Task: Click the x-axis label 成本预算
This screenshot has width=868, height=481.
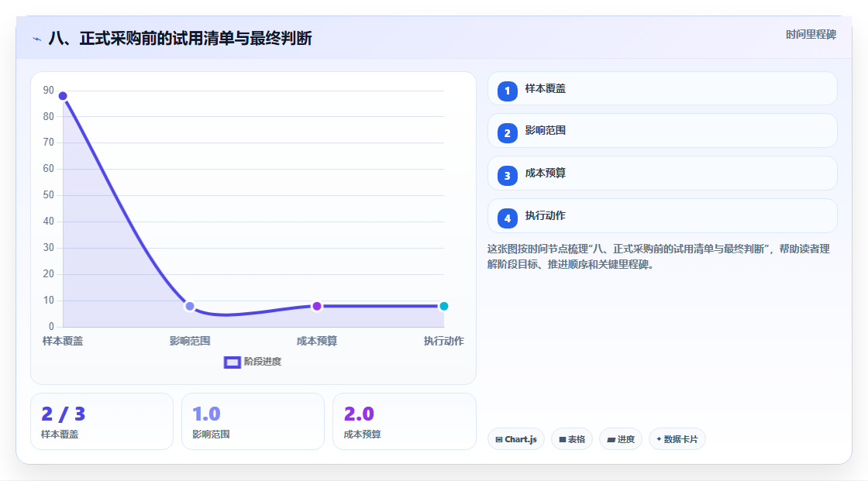Action: [x=317, y=341]
